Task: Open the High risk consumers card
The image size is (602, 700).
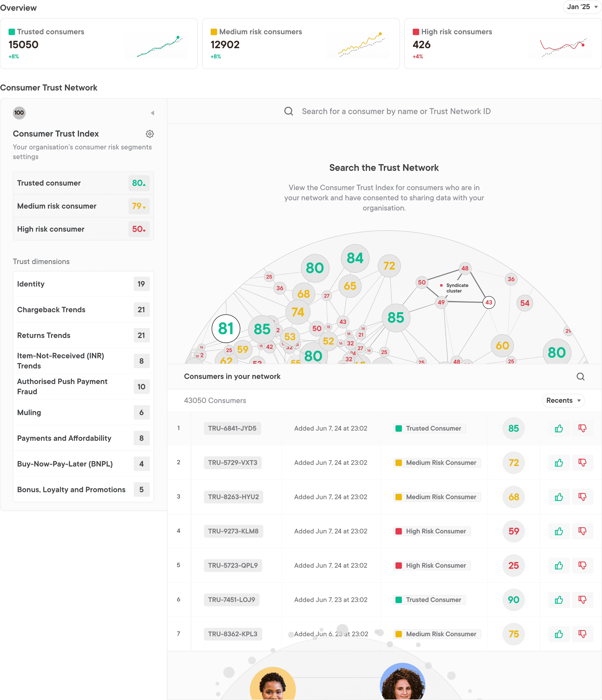Action: pyautogui.click(x=503, y=44)
